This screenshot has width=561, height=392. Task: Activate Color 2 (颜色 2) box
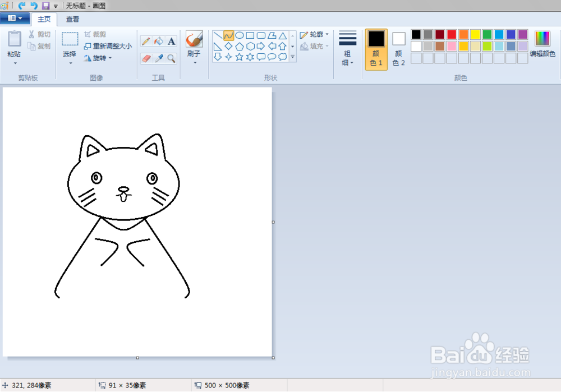coord(398,49)
